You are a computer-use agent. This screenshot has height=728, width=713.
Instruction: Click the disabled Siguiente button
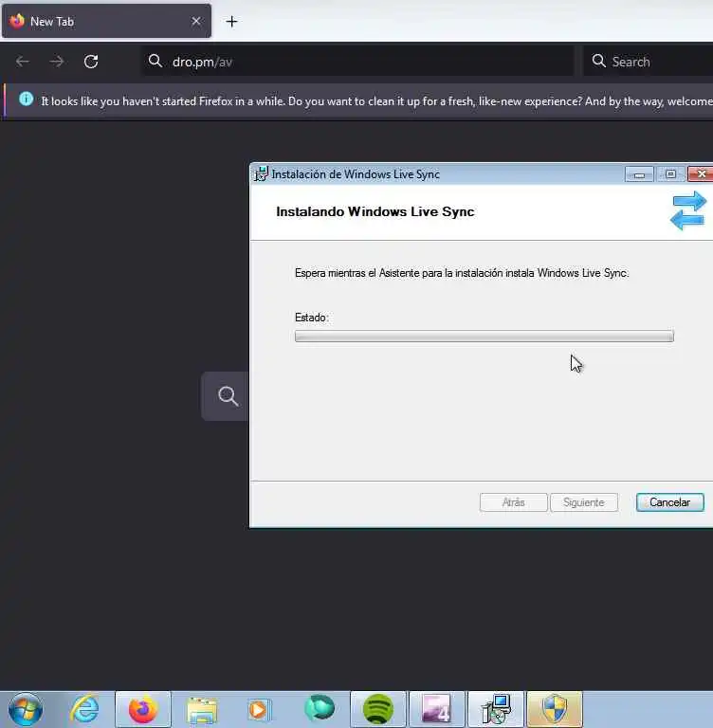584,502
